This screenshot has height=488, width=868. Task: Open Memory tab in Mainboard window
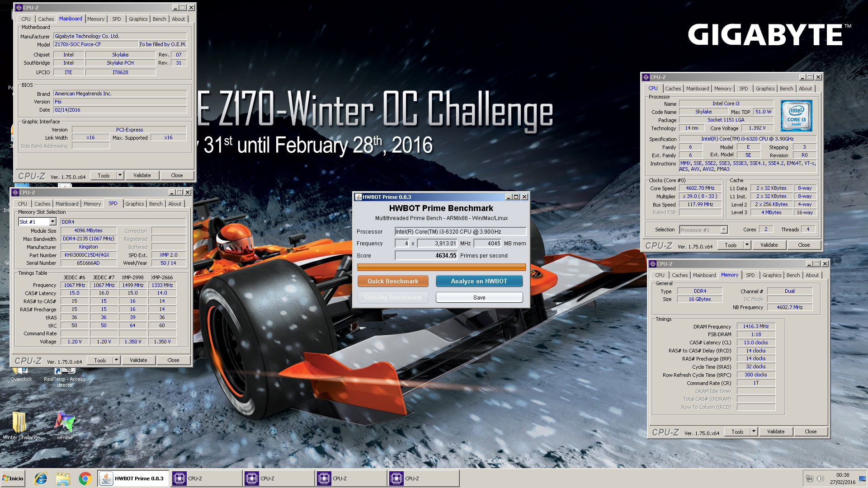pos(95,19)
